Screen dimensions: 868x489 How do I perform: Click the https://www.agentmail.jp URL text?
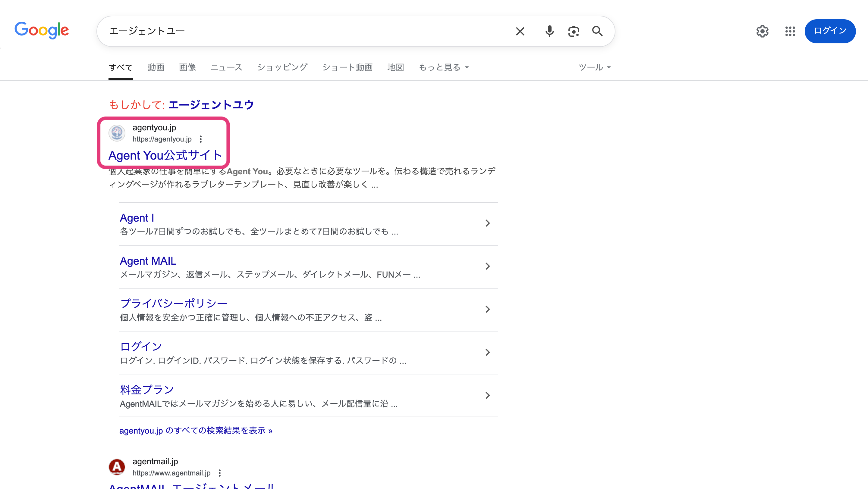coord(171,473)
